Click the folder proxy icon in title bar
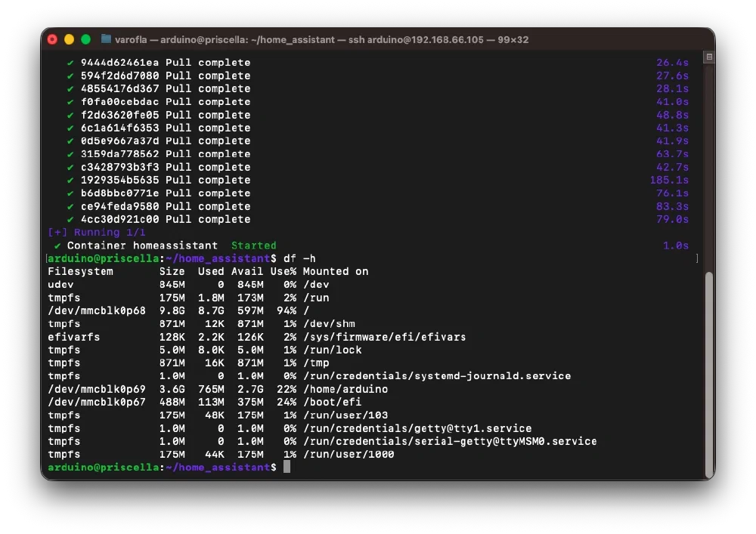 [106, 39]
